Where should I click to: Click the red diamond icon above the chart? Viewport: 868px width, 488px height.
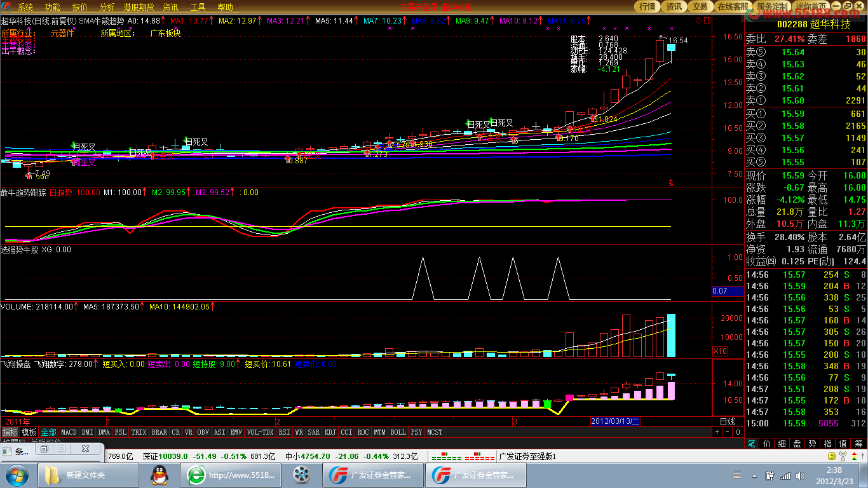[x=699, y=20]
